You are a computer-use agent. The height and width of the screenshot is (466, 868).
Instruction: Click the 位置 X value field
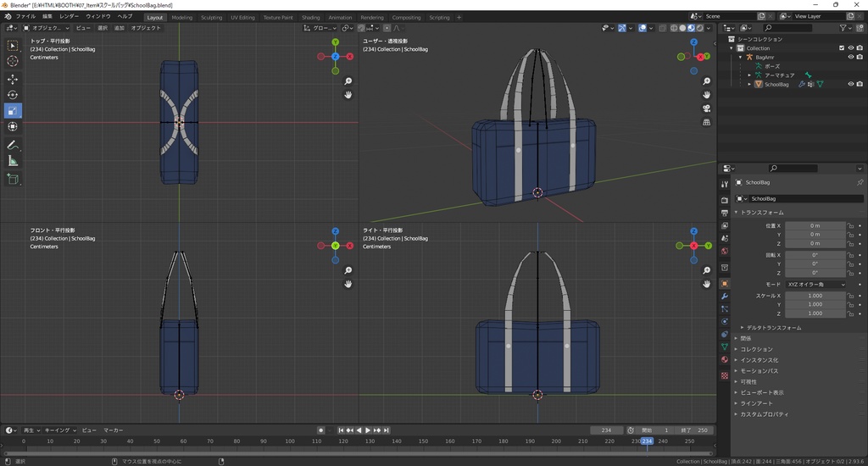[x=815, y=226]
